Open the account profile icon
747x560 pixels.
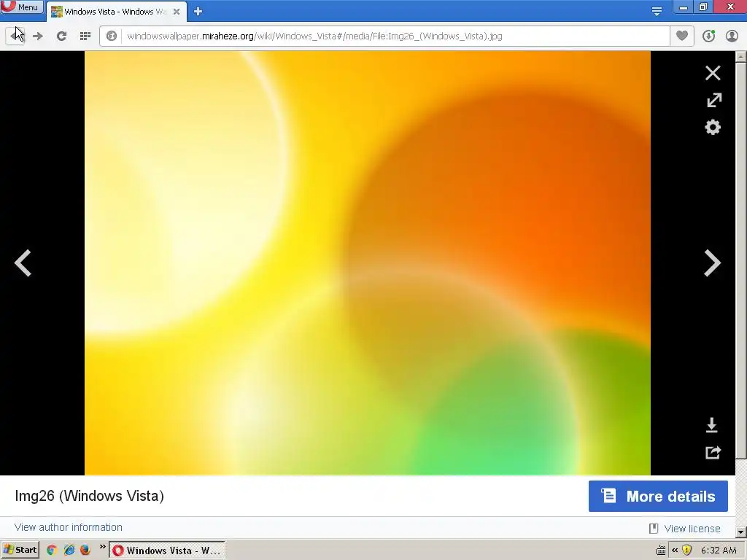(x=732, y=36)
